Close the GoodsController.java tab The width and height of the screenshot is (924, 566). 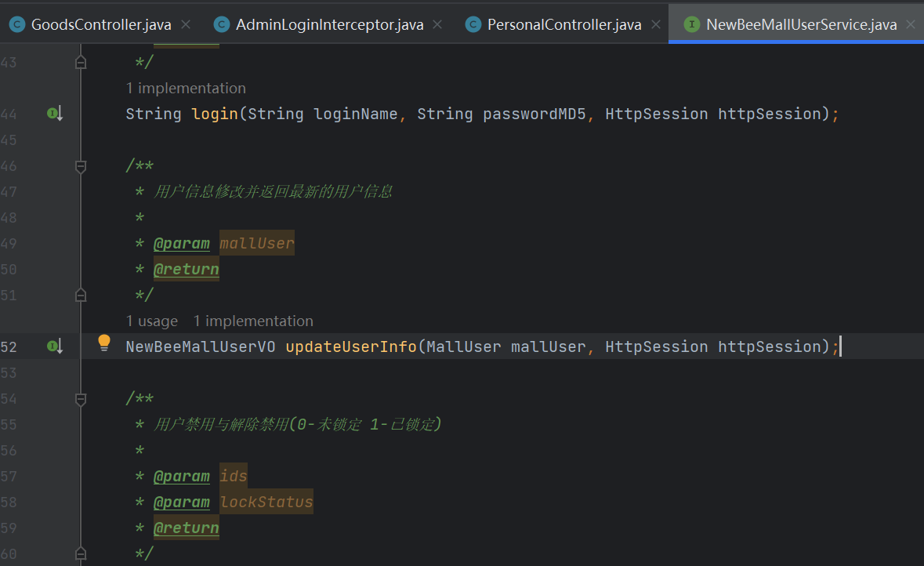[186, 25]
